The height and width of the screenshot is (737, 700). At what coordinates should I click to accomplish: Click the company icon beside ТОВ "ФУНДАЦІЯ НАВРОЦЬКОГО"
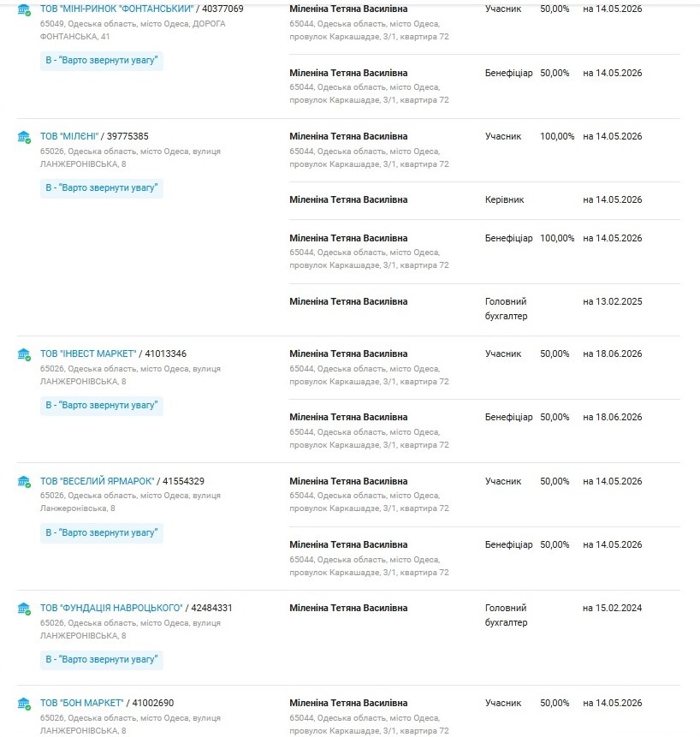click(x=24, y=609)
